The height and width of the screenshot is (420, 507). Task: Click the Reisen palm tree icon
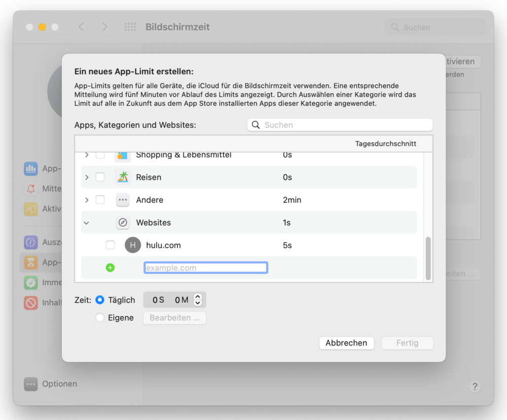123,177
